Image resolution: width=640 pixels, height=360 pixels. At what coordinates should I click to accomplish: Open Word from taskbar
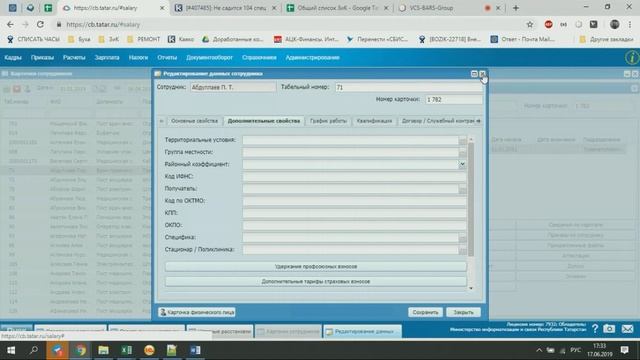[195, 350]
